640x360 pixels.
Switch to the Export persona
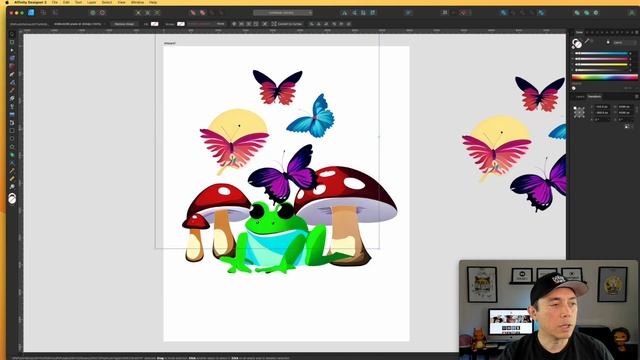coord(55,13)
